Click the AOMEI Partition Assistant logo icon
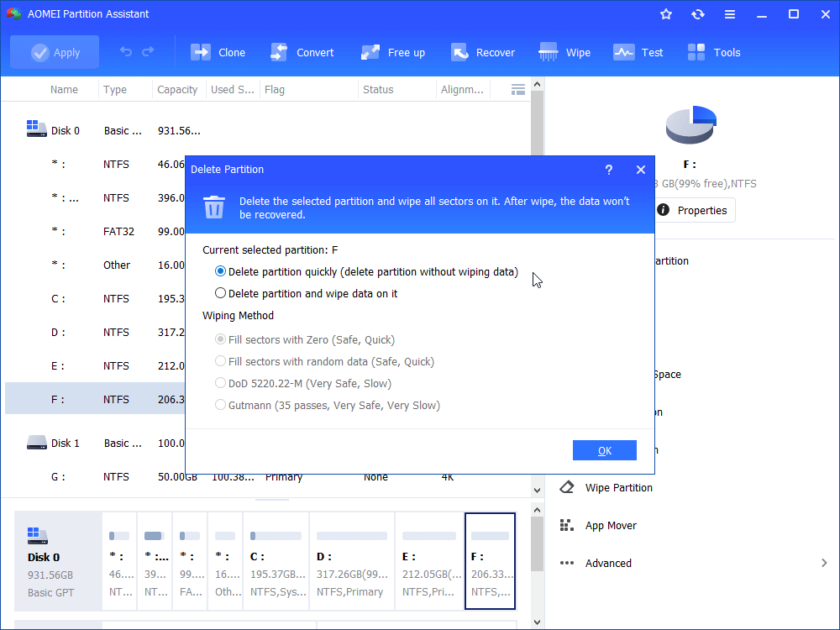840x630 pixels. [x=14, y=14]
